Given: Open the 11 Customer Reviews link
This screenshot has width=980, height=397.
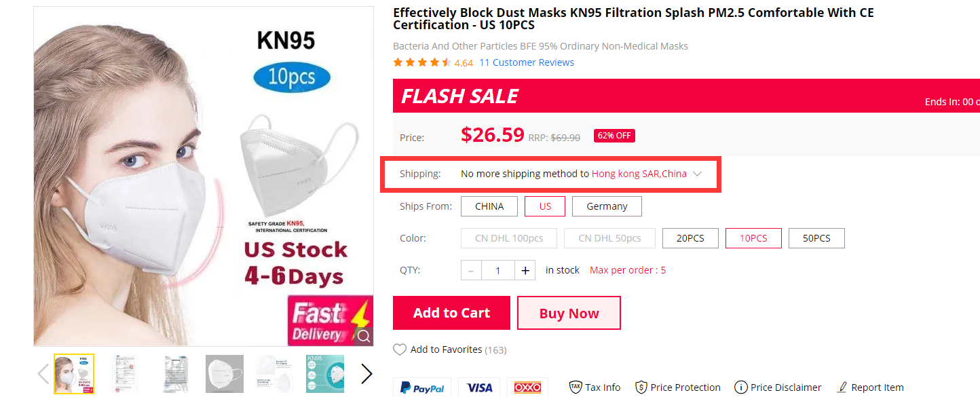Looking at the screenshot, I should point(527,62).
